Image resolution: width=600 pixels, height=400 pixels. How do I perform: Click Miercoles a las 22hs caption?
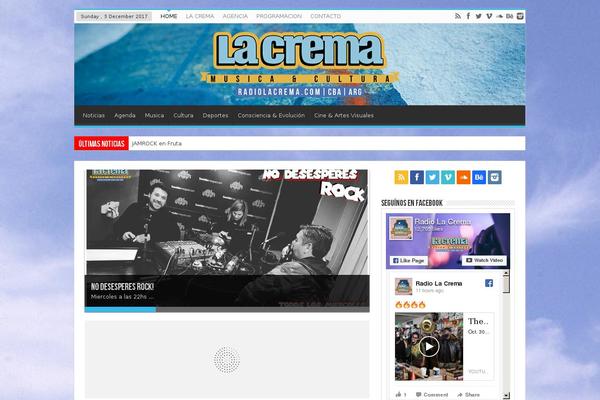(122, 297)
